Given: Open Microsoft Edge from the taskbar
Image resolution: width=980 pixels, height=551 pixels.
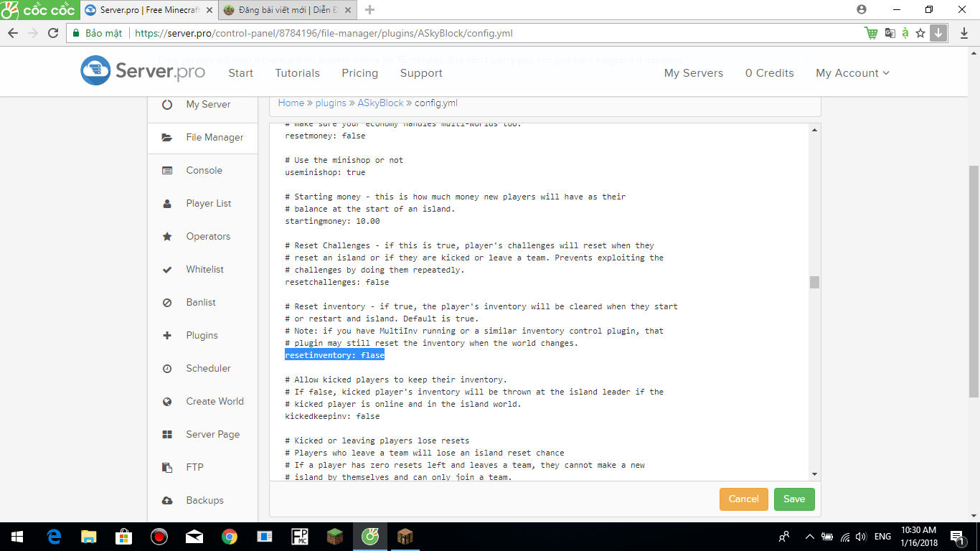Looking at the screenshot, I should [54, 537].
